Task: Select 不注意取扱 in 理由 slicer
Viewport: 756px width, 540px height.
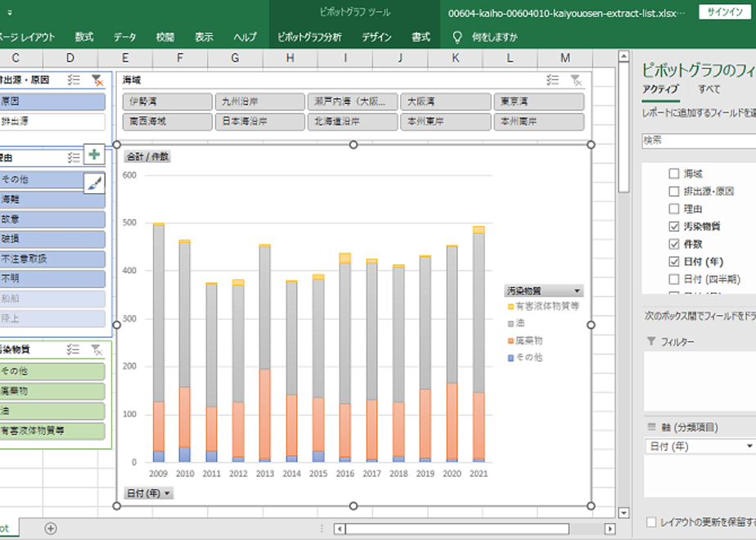Action: pyautogui.click(x=52, y=259)
